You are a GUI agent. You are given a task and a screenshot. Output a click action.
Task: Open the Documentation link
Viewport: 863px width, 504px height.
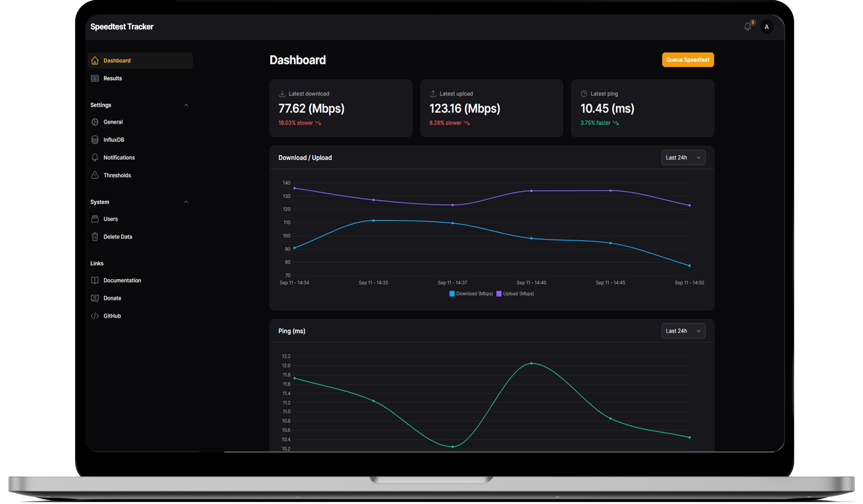coord(122,280)
